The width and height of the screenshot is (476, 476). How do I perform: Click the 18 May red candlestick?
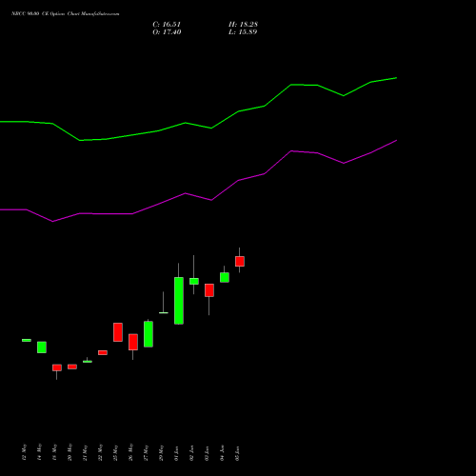[x=57, y=367]
